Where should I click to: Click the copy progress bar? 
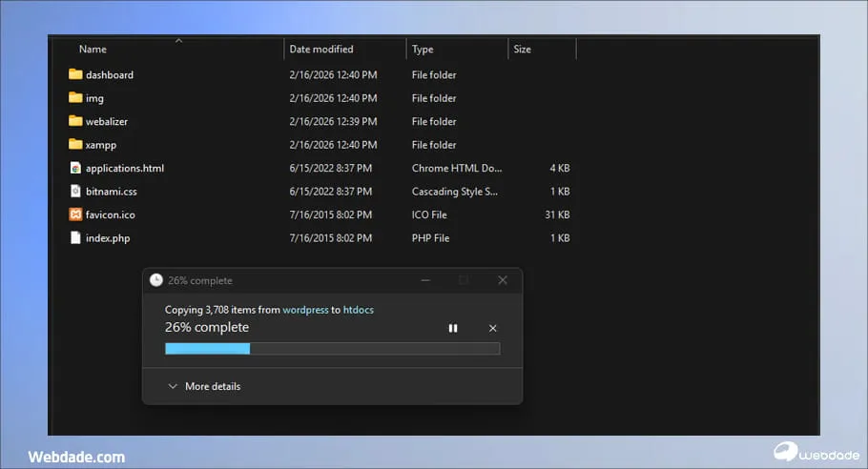(x=332, y=349)
